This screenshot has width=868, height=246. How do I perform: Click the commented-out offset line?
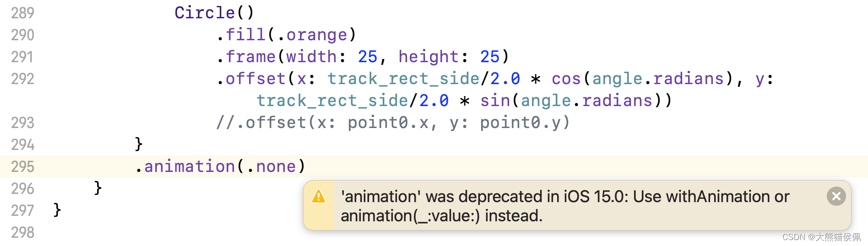coord(393,123)
